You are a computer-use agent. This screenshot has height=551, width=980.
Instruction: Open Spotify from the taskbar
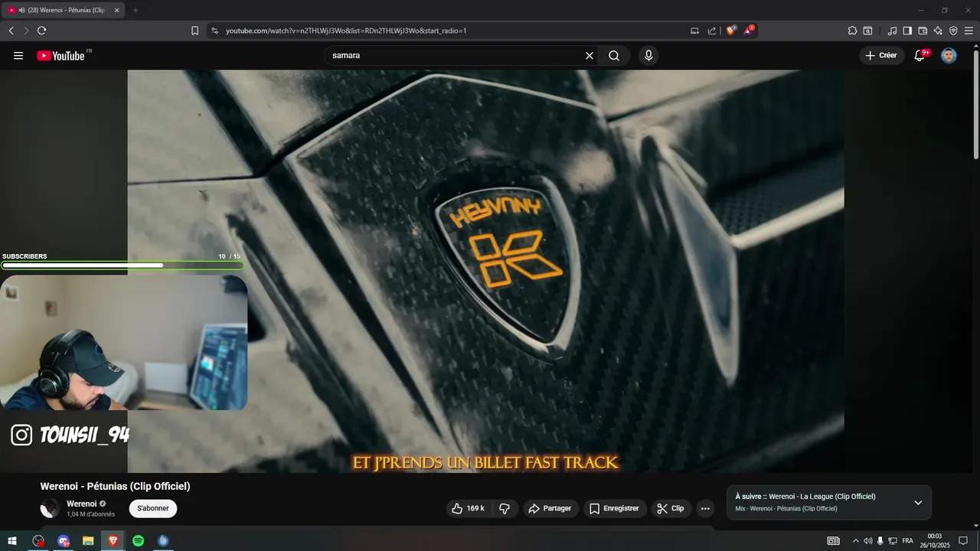(x=138, y=541)
